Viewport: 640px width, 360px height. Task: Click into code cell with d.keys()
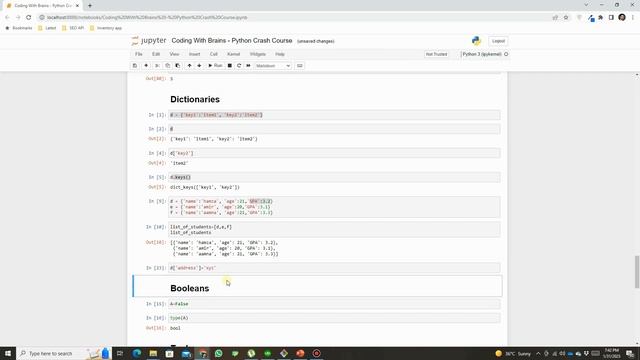[334, 177]
